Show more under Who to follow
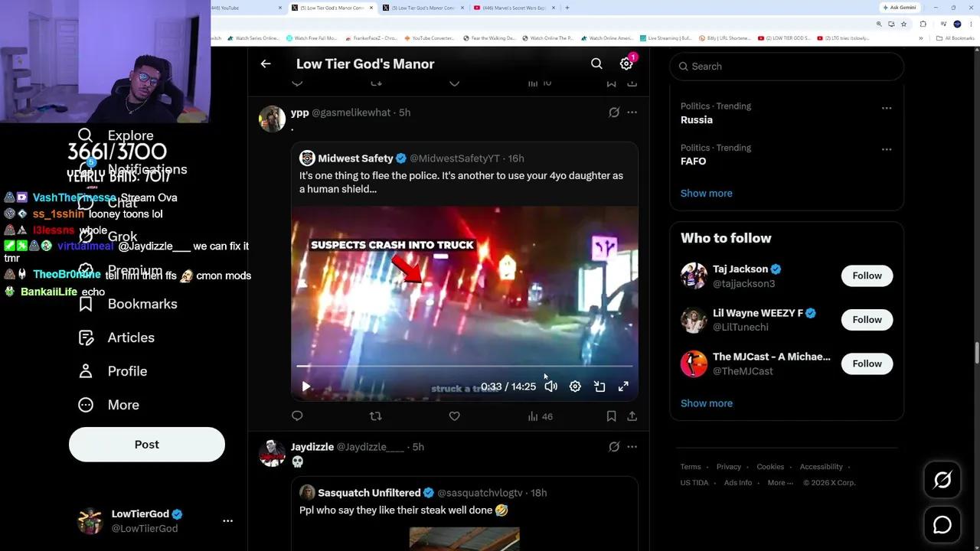This screenshot has height=551, width=980. pos(706,403)
